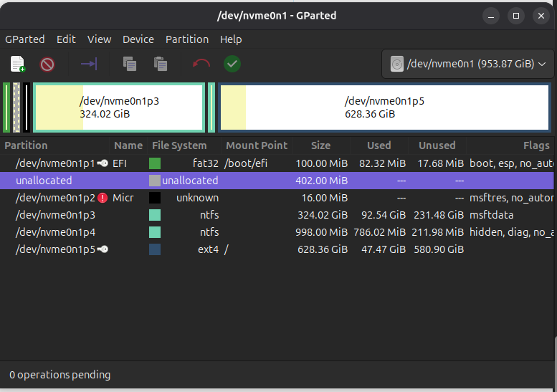Select the nvme0n1p5 block in disk map
This screenshot has height=392, width=557.
click(x=384, y=107)
